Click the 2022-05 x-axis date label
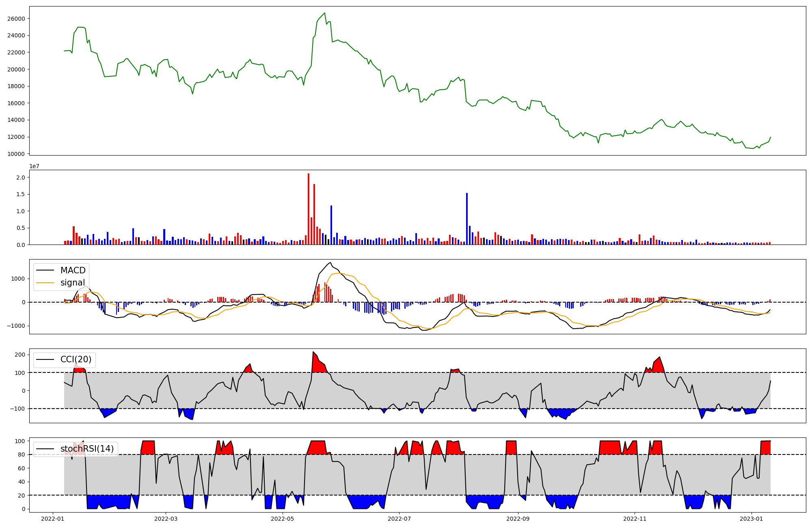 tap(283, 519)
